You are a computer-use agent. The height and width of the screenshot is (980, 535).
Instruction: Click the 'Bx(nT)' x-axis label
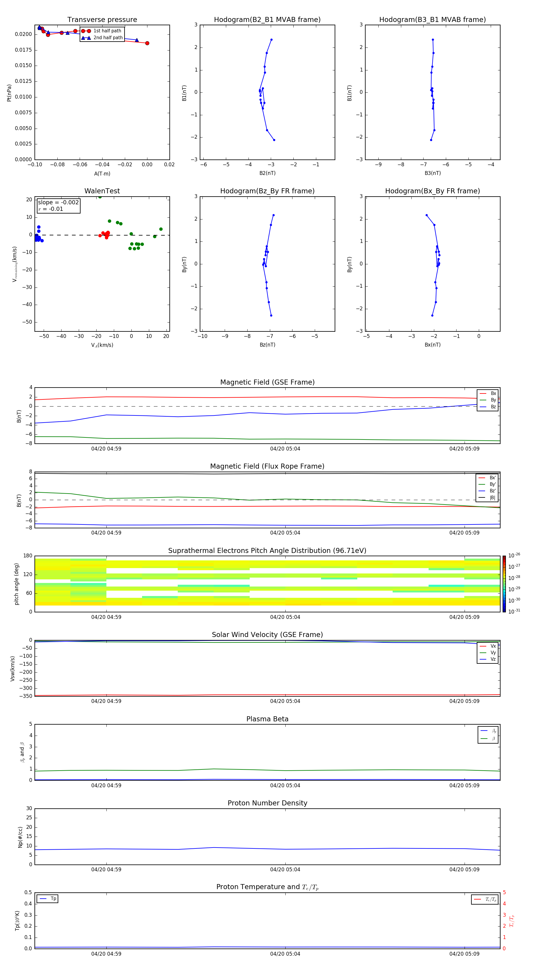[x=432, y=345]
